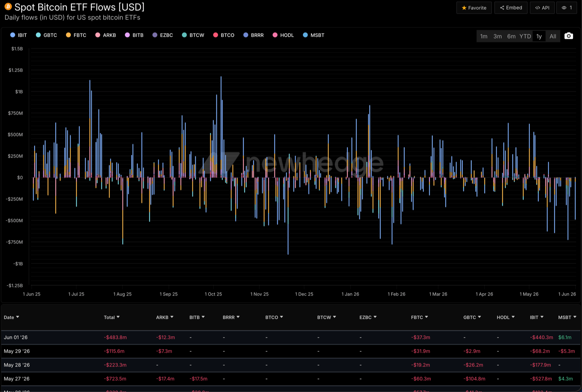Sort table by BRRR column header

231,318
